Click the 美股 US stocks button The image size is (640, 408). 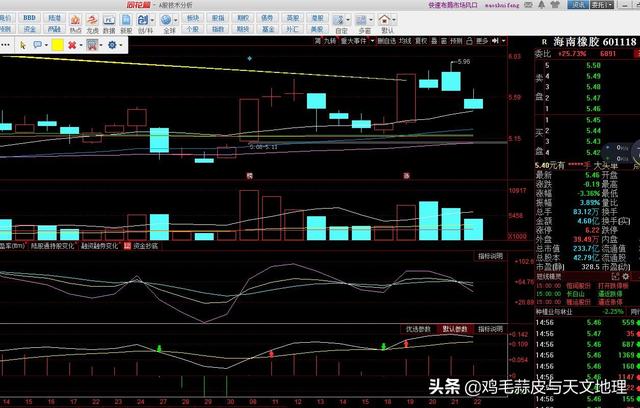pos(317,29)
